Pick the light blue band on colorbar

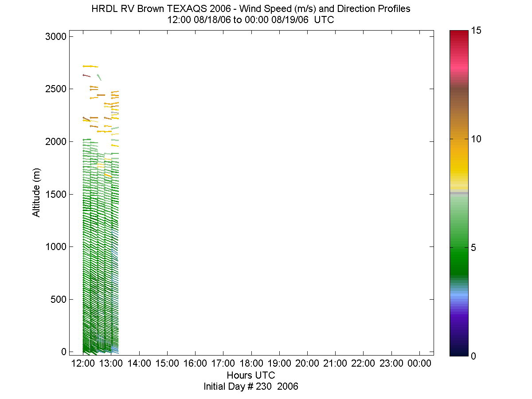click(459, 294)
